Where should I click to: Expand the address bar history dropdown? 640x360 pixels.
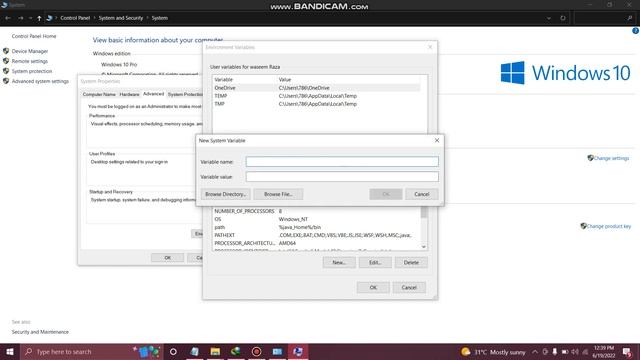click(549, 18)
